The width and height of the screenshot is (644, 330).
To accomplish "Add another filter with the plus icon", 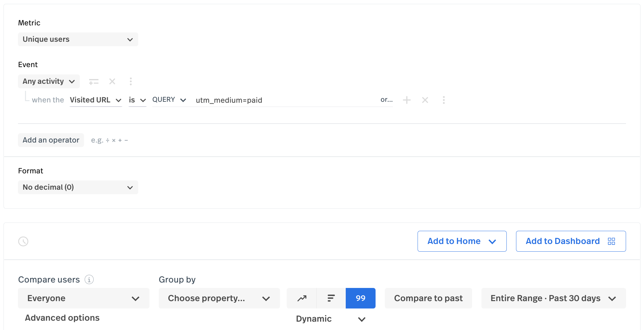I will (x=407, y=100).
